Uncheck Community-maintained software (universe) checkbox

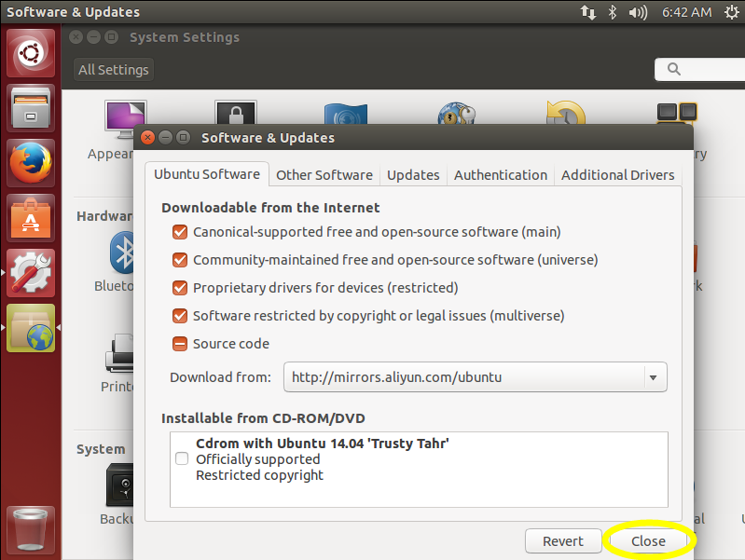[x=180, y=260]
